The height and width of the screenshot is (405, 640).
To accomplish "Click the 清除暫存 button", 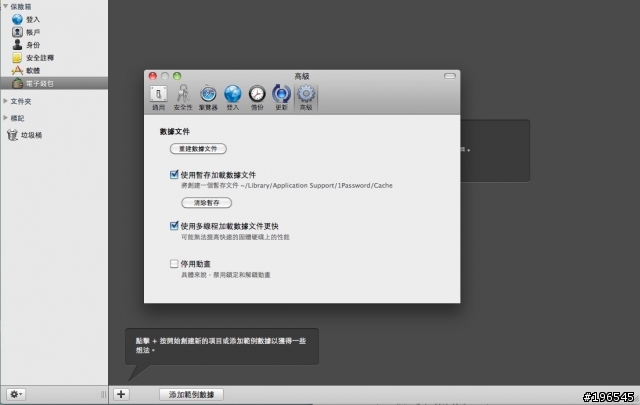I will coord(207,203).
